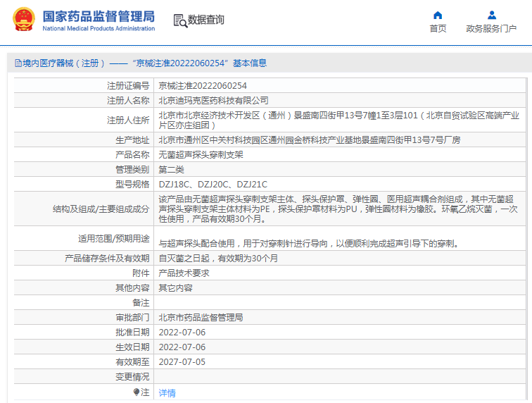Viewport: 532px width, 403px height.
Task: Select registration number 京械注准20222060254 cell
Action: click(203, 86)
